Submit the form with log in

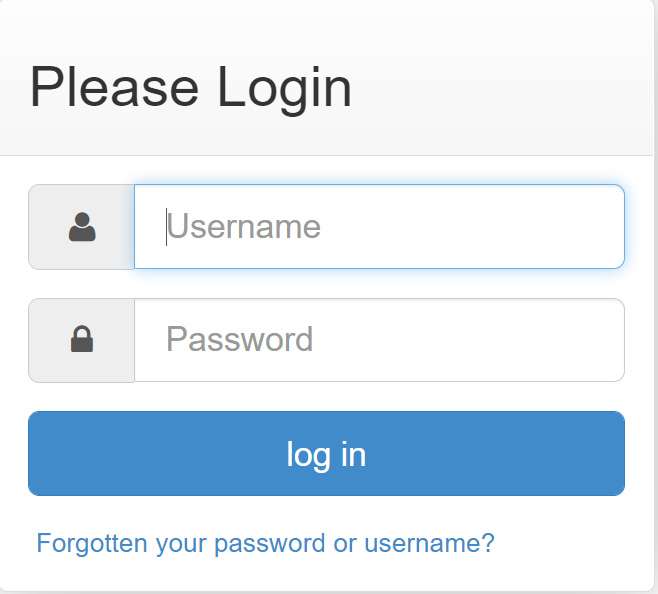point(326,454)
